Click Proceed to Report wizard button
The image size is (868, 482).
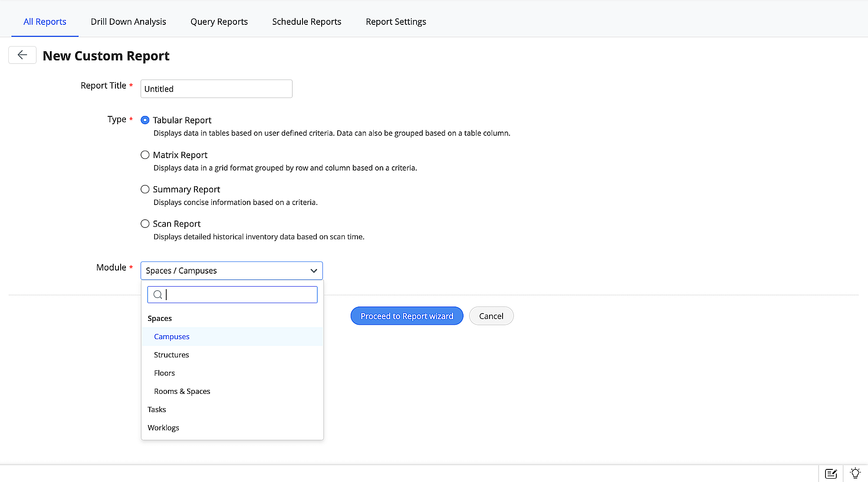[x=407, y=316]
